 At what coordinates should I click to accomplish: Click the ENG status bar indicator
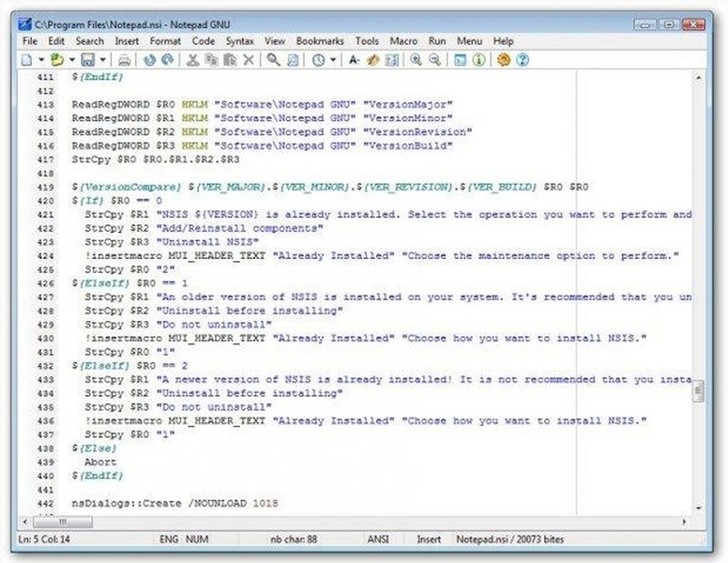pos(169,540)
